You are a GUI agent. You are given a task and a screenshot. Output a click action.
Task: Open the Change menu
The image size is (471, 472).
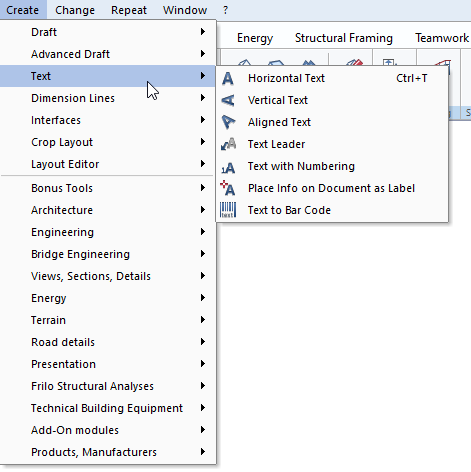pos(75,10)
